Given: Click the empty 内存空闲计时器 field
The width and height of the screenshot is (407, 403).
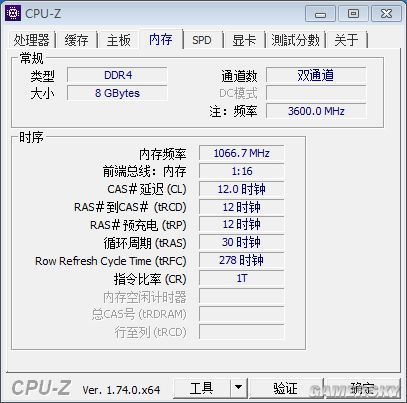Looking at the screenshot, I should 242,296.
